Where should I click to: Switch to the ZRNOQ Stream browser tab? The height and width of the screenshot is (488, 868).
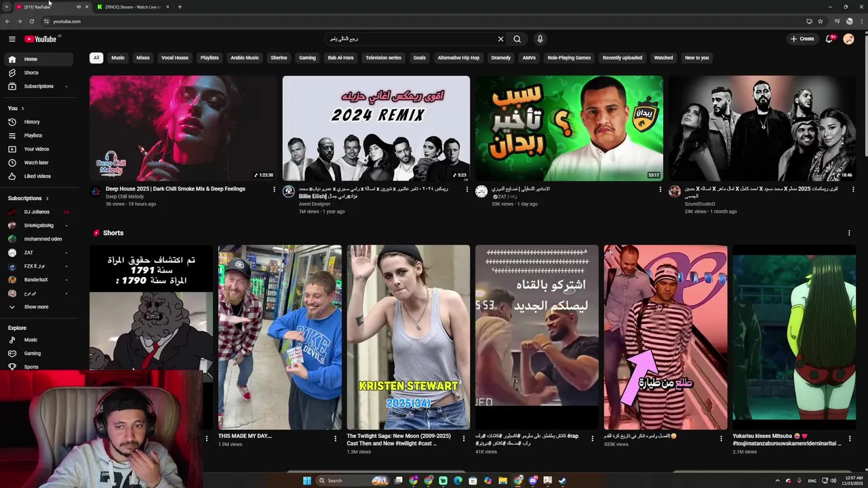(132, 7)
